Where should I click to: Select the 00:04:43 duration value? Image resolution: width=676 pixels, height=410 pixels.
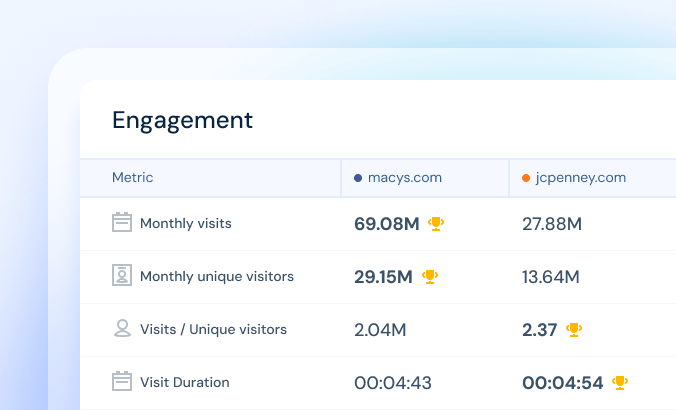[x=393, y=383]
